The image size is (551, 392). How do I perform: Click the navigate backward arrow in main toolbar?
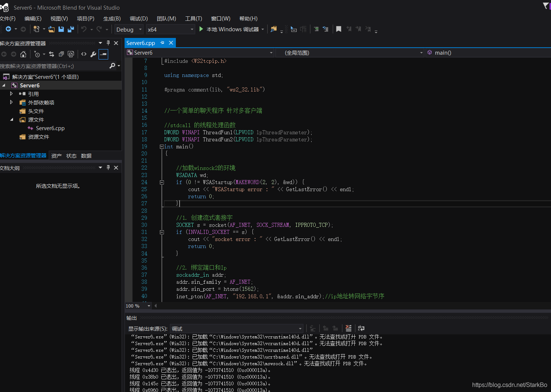[8, 29]
